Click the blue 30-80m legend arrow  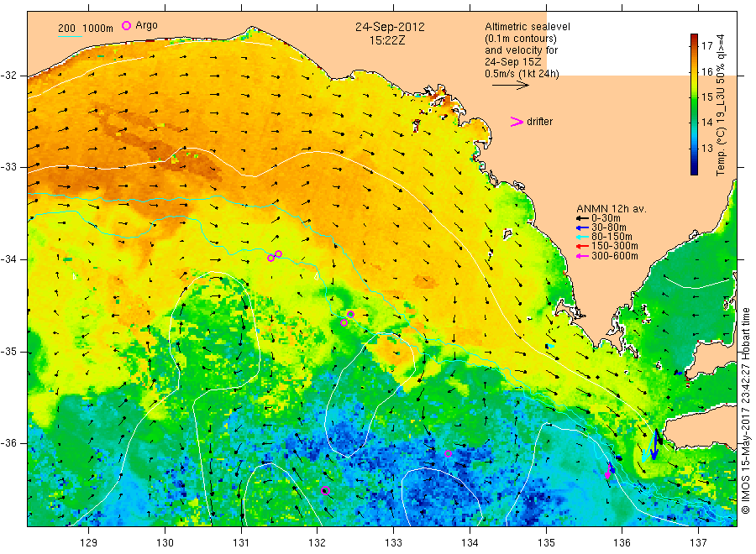(582, 227)
